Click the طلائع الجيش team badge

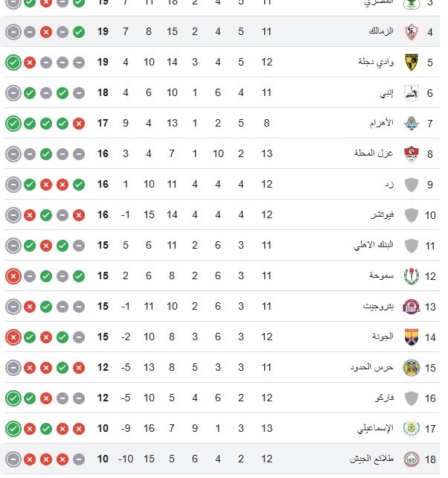pyautogui.click(x=410, y=459)
